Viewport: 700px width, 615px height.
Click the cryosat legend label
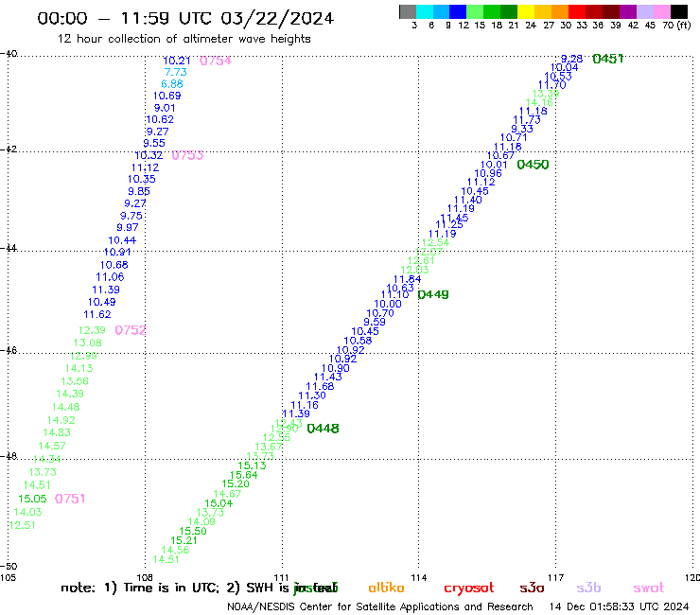pyautogui.click(x=469, y=589)
